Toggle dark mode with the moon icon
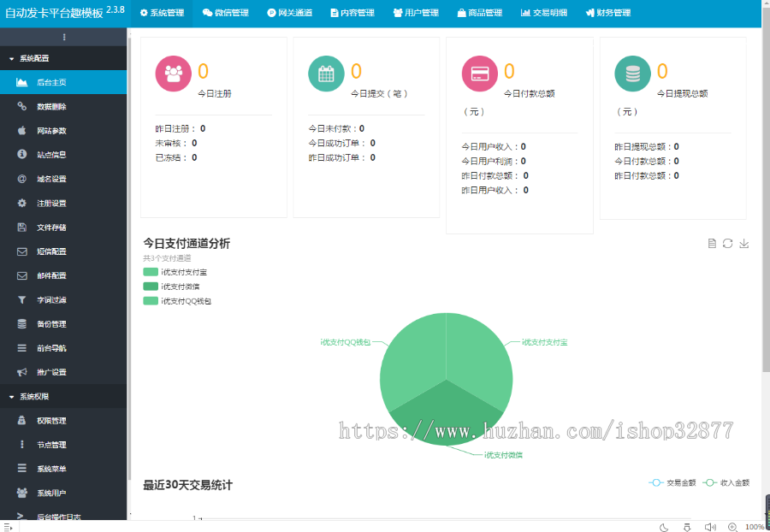Image resolution: width=770 pixels, height=532 pixels. [x=664, y=527]
